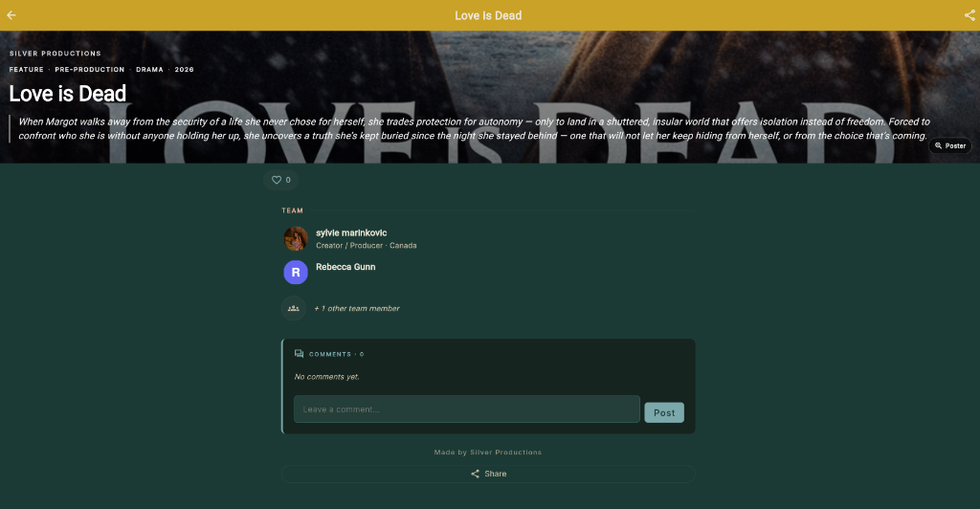Select the purple R avatar for Rebecca Gunn
This screenshot has height=509, width=980.
(296, 273)
